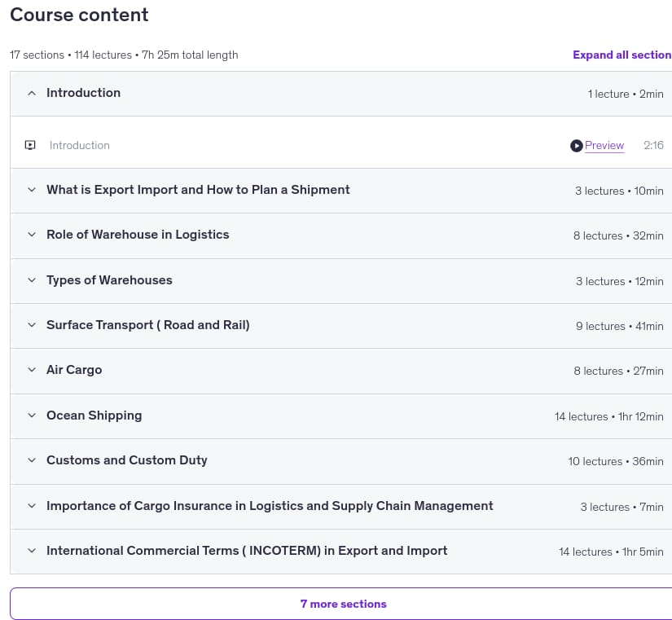Click 'International Commercial Terms ( INCOTERM)' title

247,551
